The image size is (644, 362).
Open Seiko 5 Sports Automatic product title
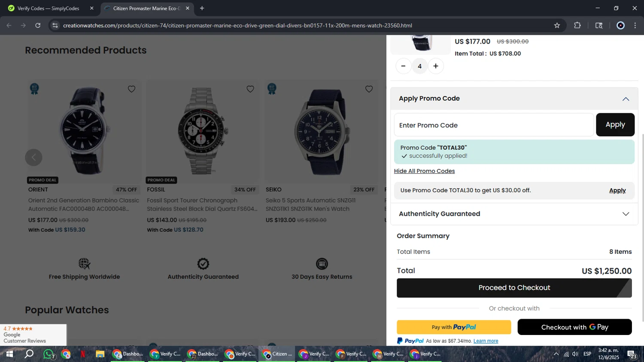pyautogui.click(x=310, y=205)
